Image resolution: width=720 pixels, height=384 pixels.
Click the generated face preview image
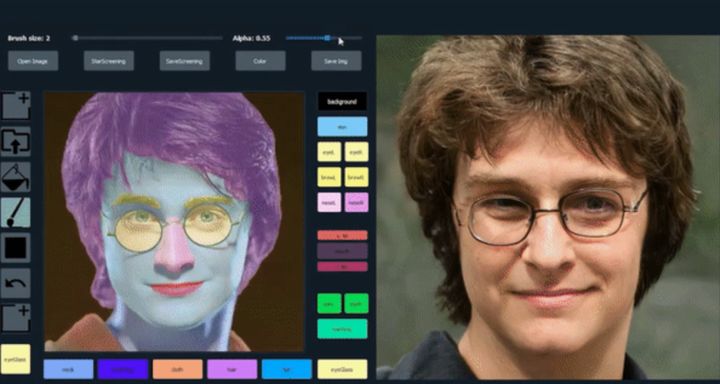click(x=548, y=207)
